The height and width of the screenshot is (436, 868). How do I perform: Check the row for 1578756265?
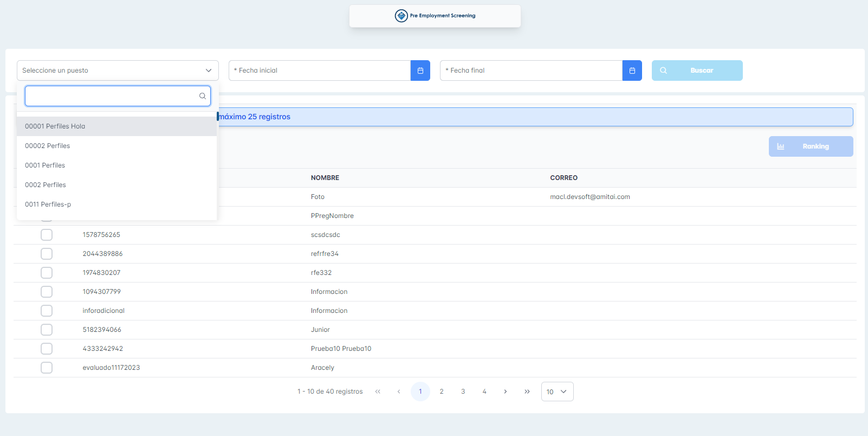point(47,235)
